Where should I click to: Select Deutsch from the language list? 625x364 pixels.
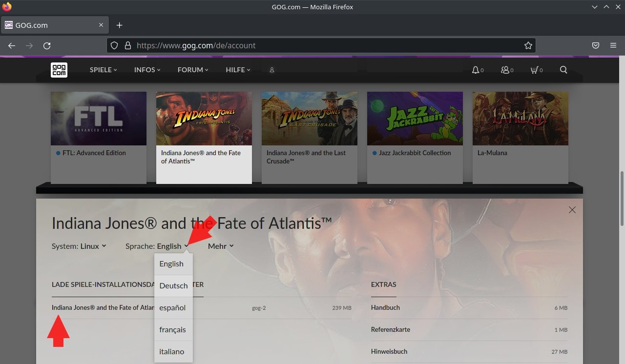pyautogui.click(x=173, y=285)
